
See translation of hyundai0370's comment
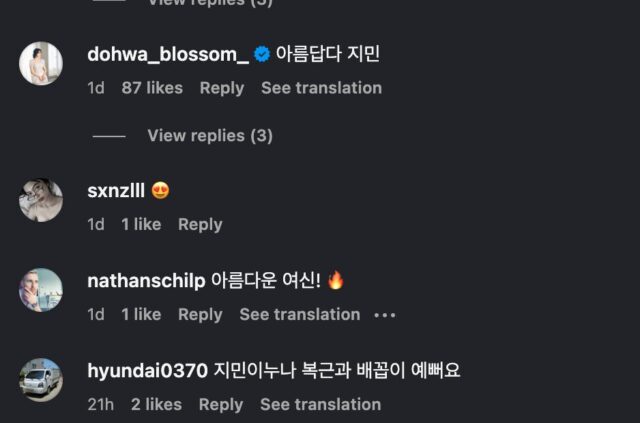(320, 404)
